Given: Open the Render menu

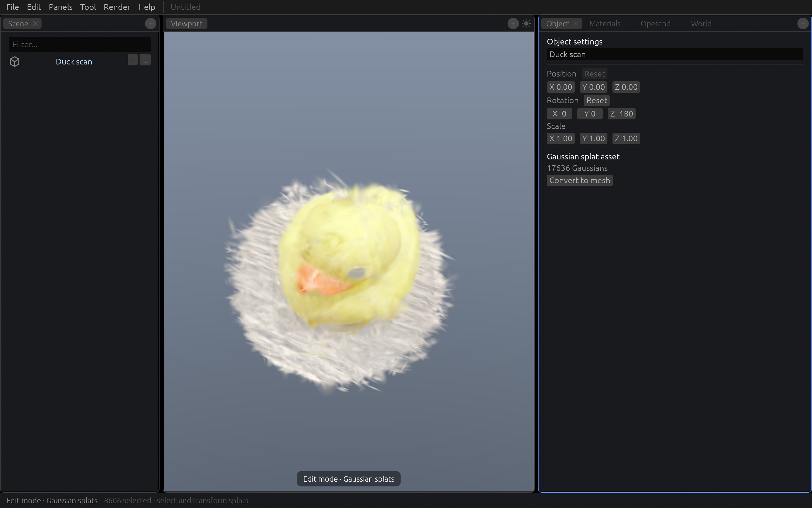Looking at the screenshot, I should (x=117, y=7).
